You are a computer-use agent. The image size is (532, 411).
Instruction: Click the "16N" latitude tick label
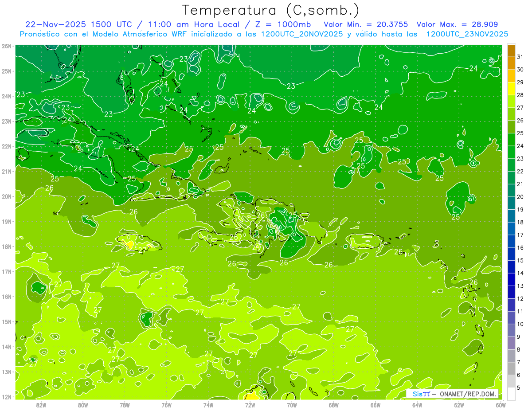[x=7, y=297]
